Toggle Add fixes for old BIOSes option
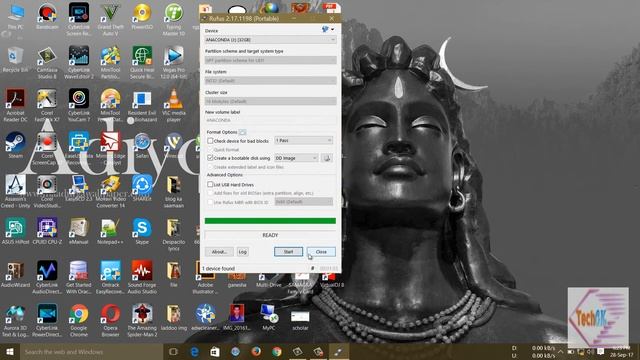Viewport: 640px width, 360px height. (x=210, y=193)
